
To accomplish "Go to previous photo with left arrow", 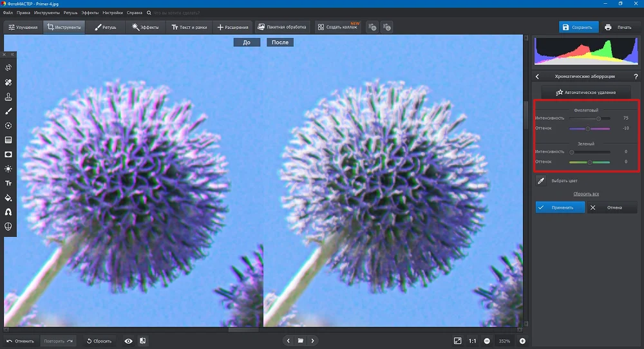I will coord(289,341).
